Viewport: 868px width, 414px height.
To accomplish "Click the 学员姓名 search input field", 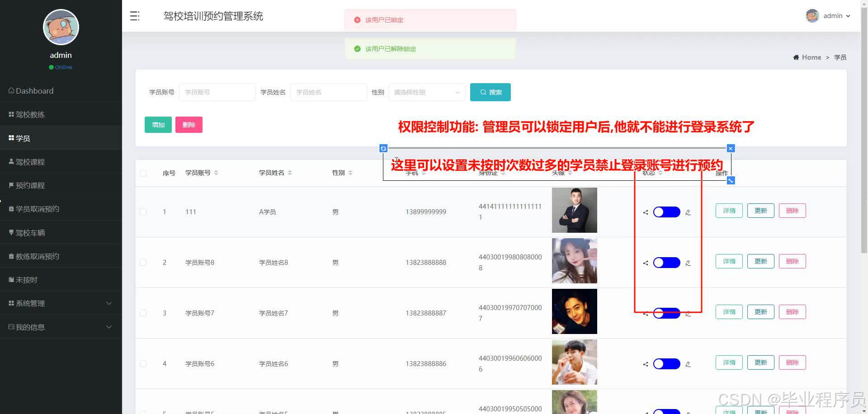I will coord(329,92).
